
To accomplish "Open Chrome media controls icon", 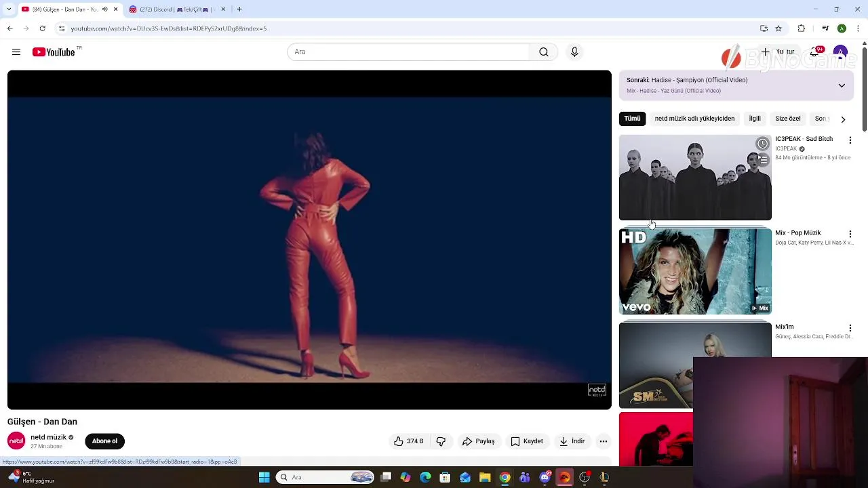I will tap(825, 28).
